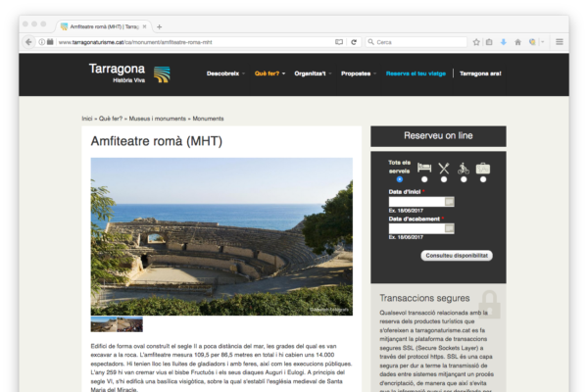Expand the Què fer? dropdown menu

268,73
